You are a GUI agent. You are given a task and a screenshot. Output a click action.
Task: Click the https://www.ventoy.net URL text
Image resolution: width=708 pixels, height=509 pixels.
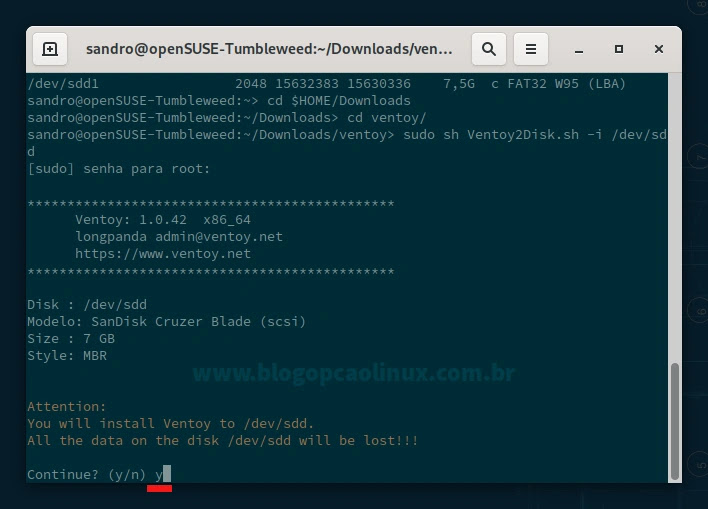[x=163, y=254]
